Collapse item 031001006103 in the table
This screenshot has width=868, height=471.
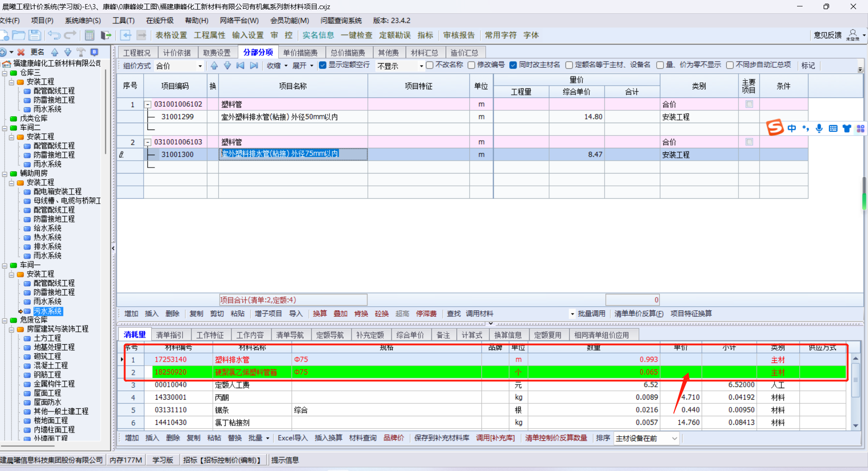[148, 142]
